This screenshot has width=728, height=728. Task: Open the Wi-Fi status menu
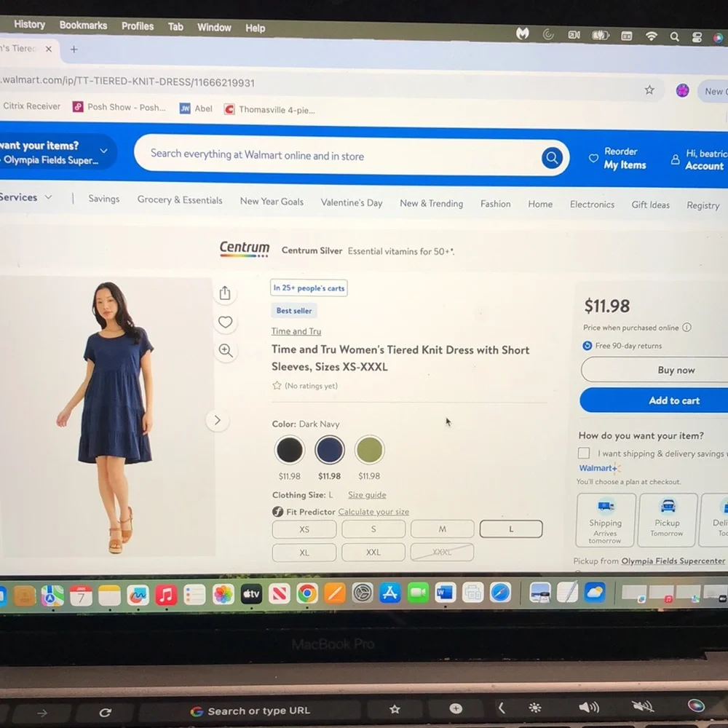tap(652, 36)
